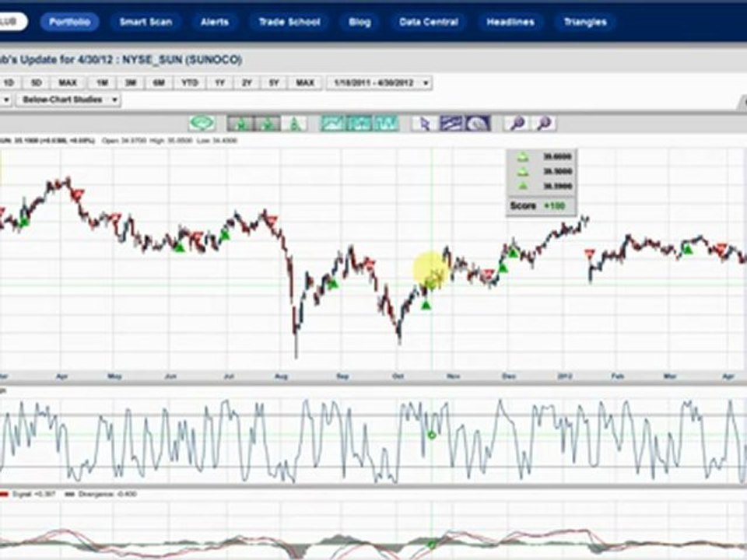Open the Below-Chart Studies dropdown
Viewport: 747px width, 560px height.
68,100
